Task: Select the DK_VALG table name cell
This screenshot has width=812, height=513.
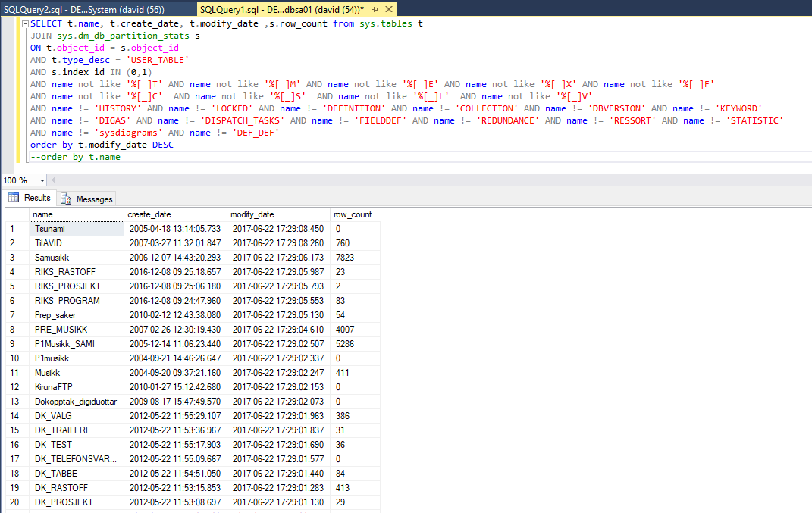Action: [x=76, y=416]
